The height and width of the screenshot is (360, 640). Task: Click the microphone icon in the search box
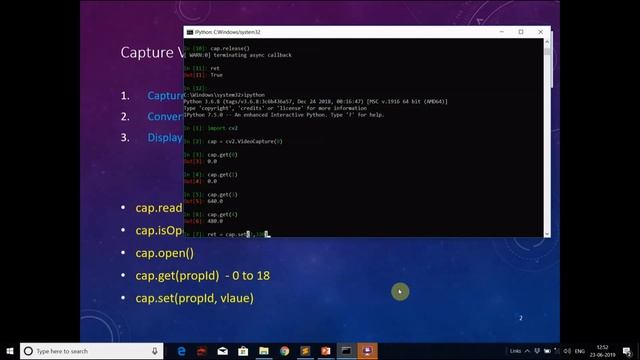(155, 351)
